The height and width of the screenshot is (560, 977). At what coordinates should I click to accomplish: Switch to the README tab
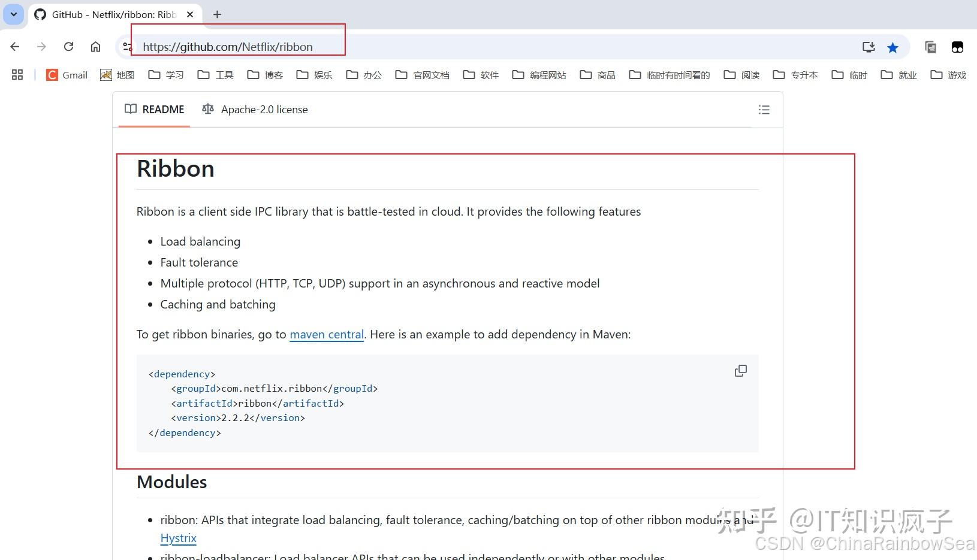coord(155,110)
